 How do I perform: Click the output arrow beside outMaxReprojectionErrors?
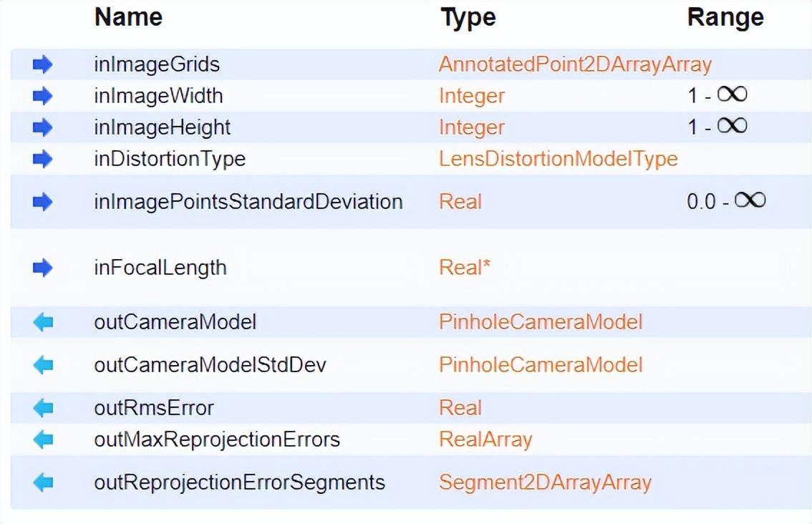coord(43,439)
